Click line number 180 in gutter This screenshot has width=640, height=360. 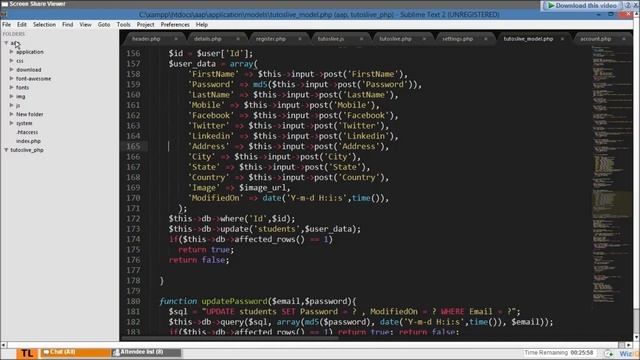133,301
